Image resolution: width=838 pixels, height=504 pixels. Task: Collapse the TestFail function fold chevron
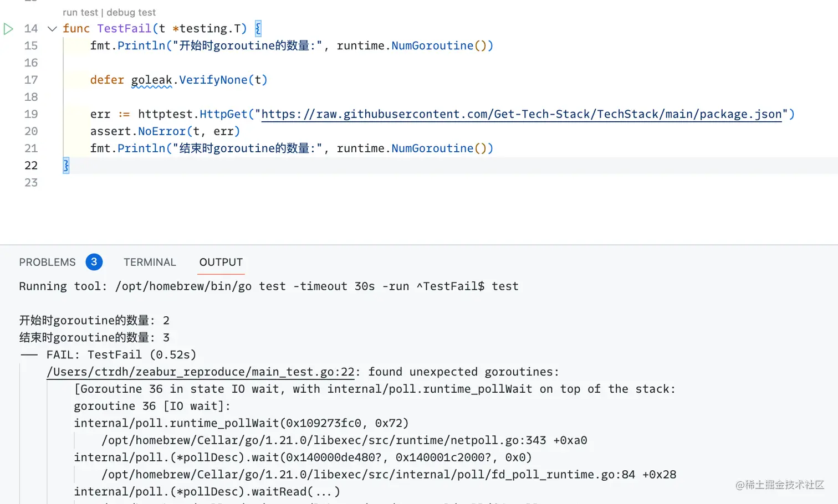(52, 29)
